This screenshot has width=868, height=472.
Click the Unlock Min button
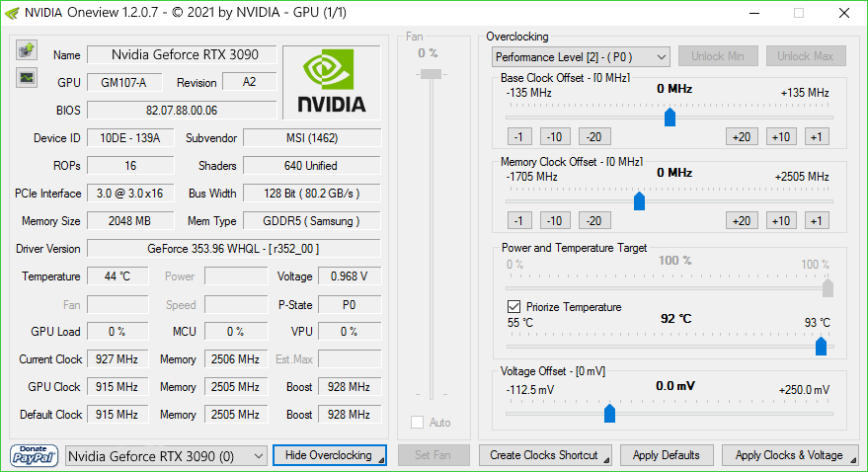pyautogui.click(x=718, y=56)
